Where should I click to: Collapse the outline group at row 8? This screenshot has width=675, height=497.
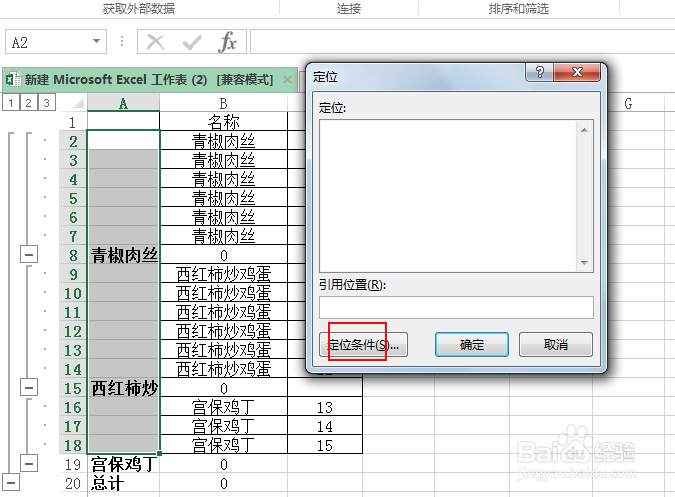coord(29,254)
